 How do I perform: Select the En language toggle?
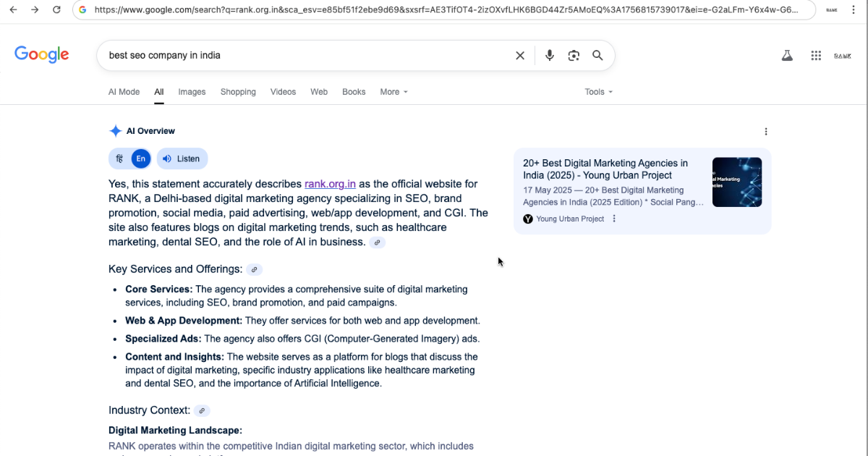pos(140,159)
